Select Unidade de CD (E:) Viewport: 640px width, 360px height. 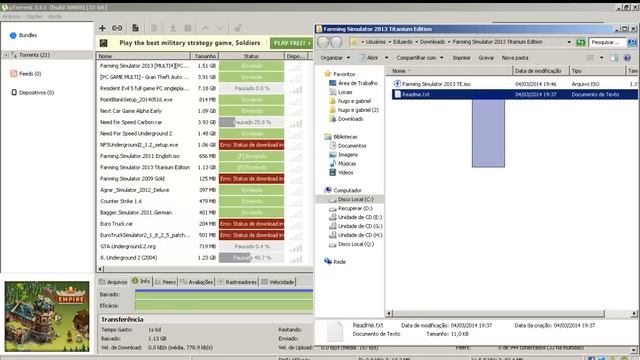click(x=356, y=217)
